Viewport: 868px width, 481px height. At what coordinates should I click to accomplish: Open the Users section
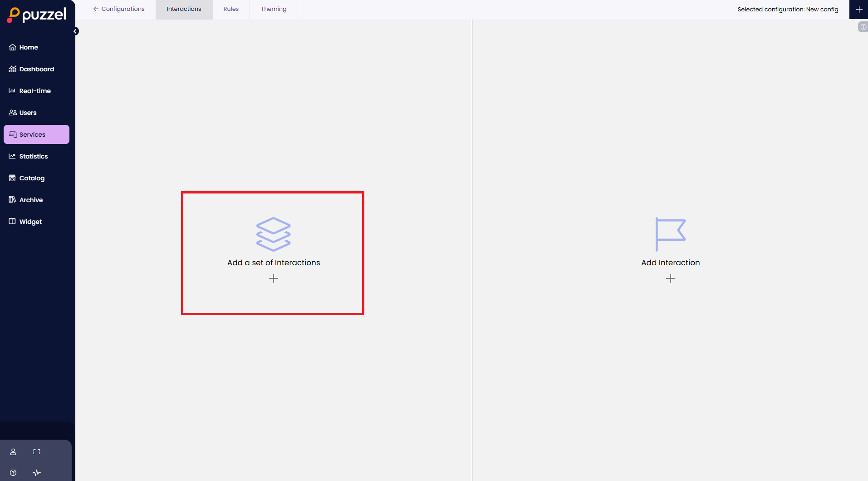[28, 113]
